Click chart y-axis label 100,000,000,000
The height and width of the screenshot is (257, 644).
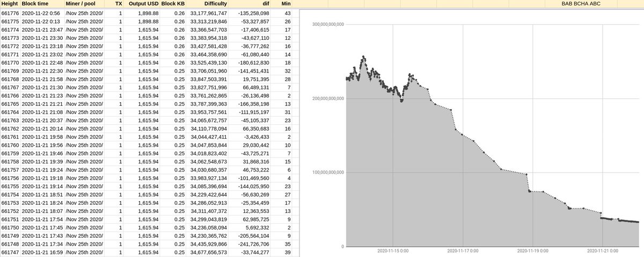[327, 173]
